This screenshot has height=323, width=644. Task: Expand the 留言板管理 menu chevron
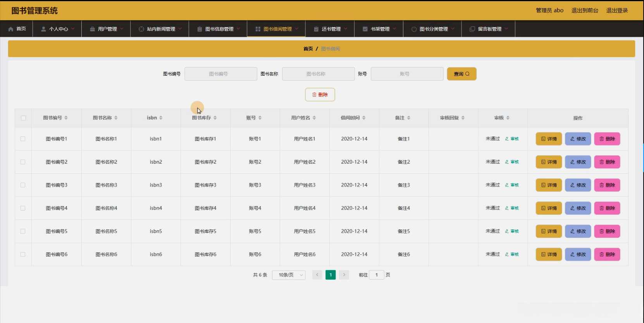[506, 29]
